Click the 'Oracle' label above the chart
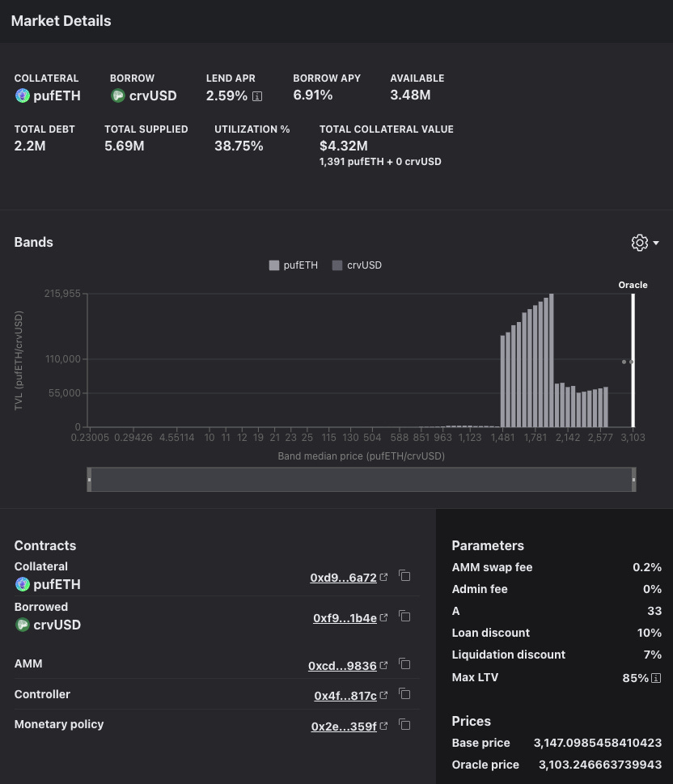Image resolution: width=673 pixels, height=784 pixels. click(x=633, y=285)
